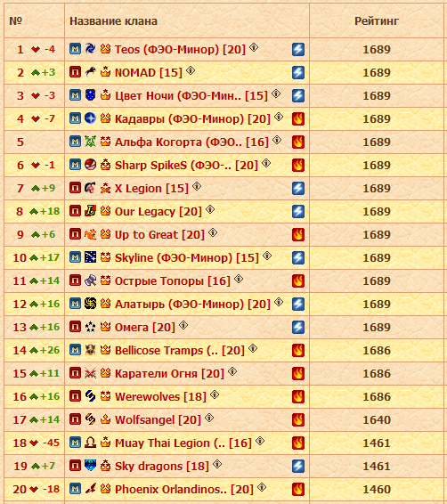This screenshot has height=504, width=447.
Task: Click the lightning icon in NOMAD row
Action: (298, 72)
